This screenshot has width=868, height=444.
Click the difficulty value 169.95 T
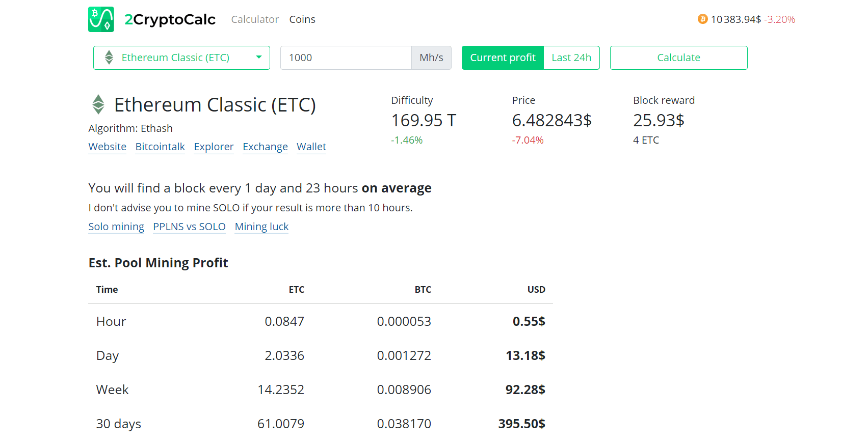tap(424, 120)
